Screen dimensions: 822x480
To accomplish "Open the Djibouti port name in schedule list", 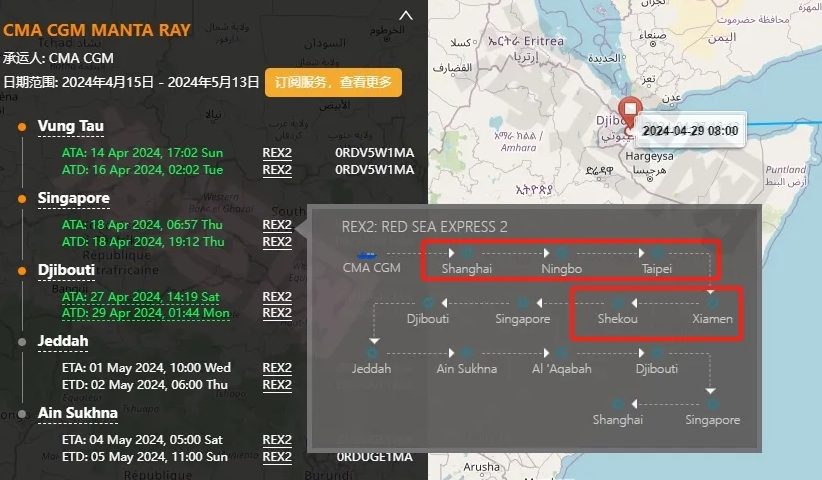I will (67, 270).
